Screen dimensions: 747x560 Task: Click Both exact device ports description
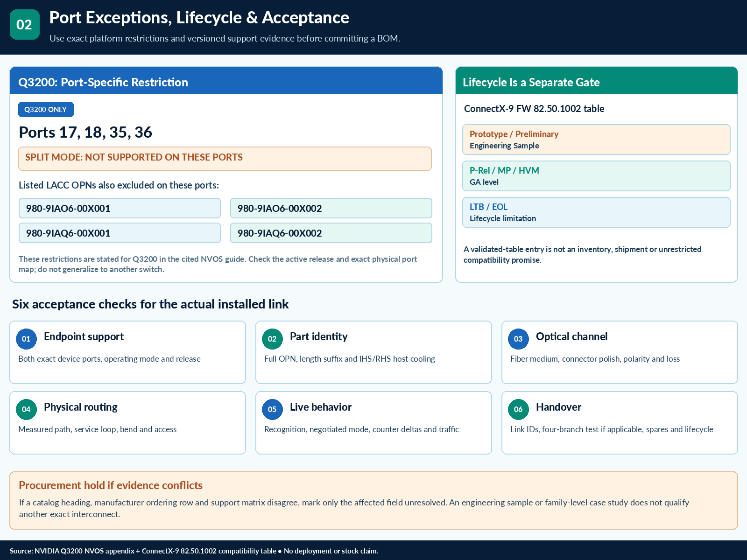109,359
